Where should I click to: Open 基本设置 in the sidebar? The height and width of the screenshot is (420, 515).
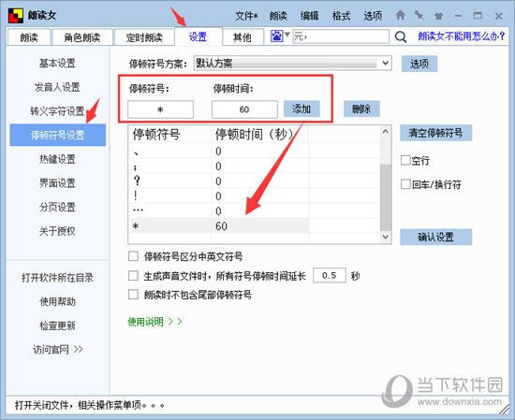click(x=57, y=63)
